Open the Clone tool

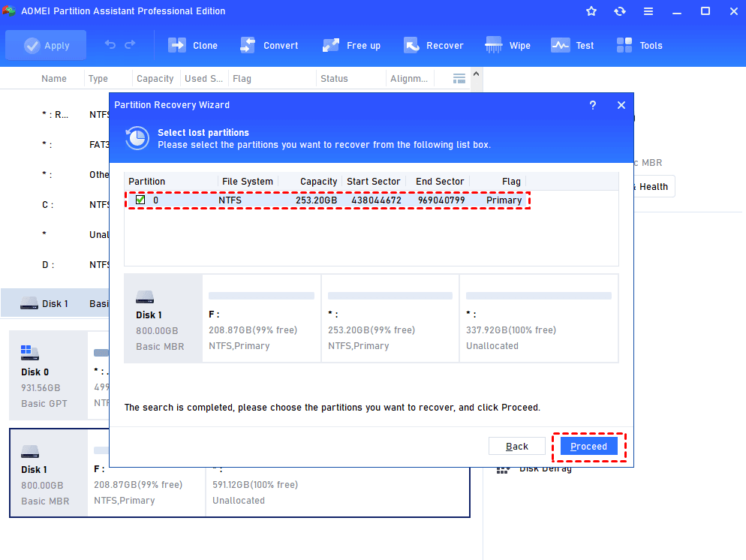coord(193,46)
